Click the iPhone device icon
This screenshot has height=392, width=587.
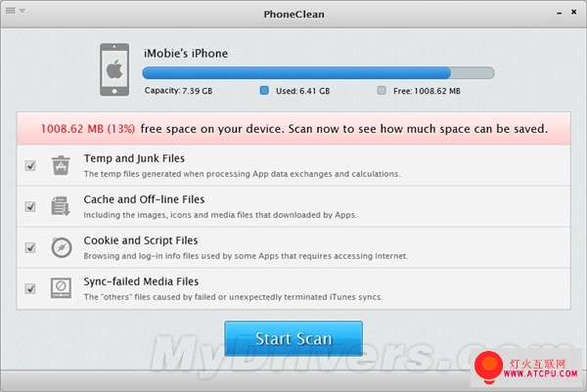point(116,70)
